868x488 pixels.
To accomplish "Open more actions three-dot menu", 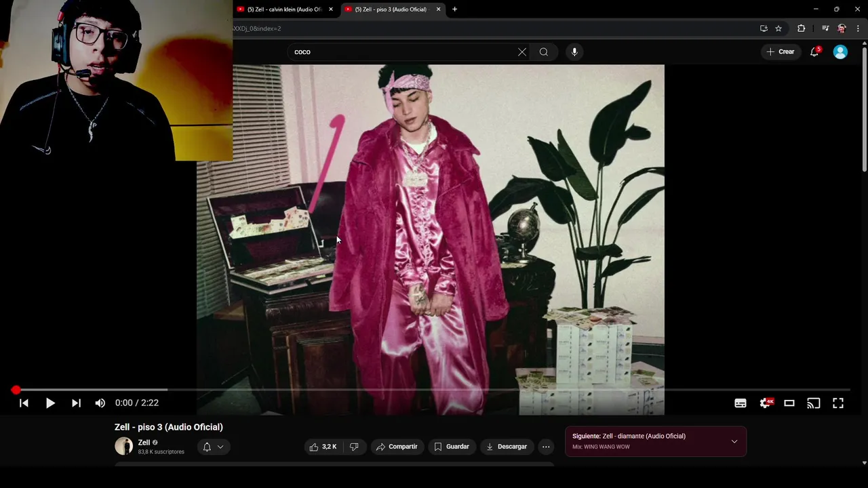I will [546, 447].
